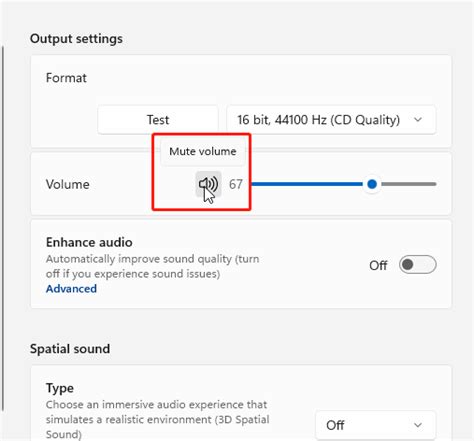The width and height of the screenshot is (474, 441).
Task: Select the Enhance audio heading
Action: (89, 242)
